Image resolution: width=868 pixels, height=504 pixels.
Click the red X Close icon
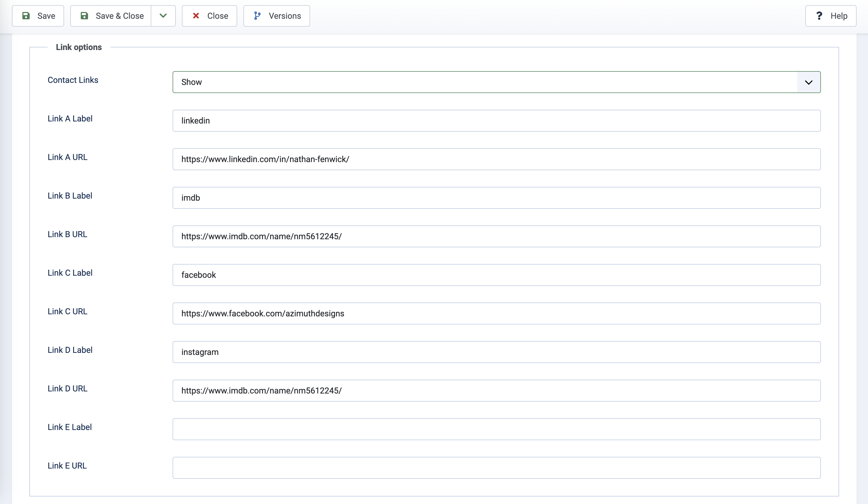196,16
